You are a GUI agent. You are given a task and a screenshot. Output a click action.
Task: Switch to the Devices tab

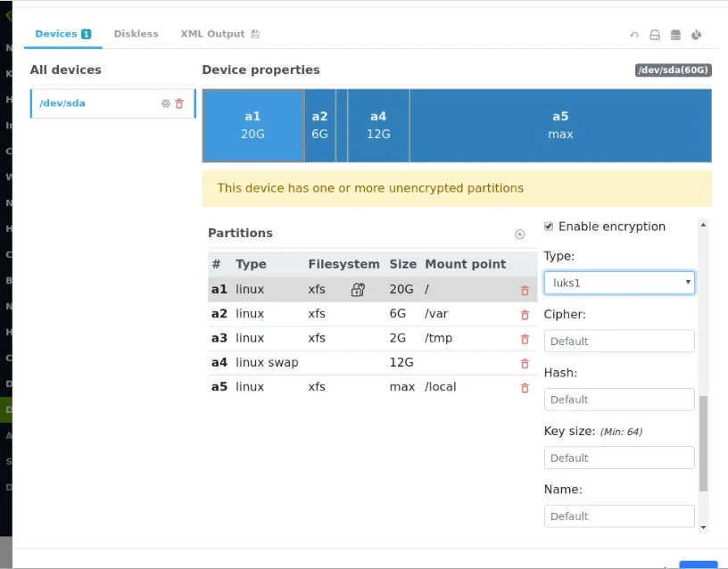62,34
